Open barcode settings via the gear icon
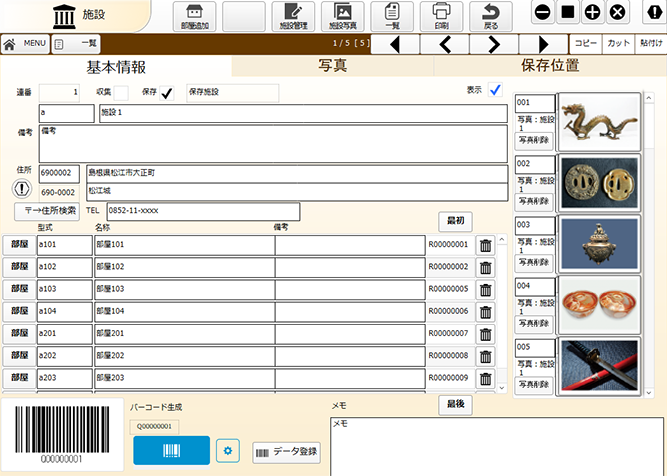The height and width of the screenshot is (476, 667). (228, 452)
